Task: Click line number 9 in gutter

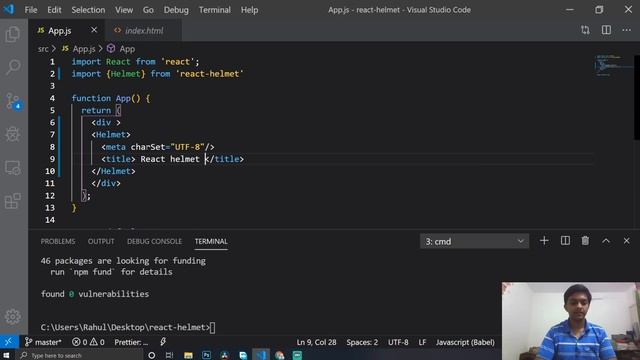Action: pos(52,159)
